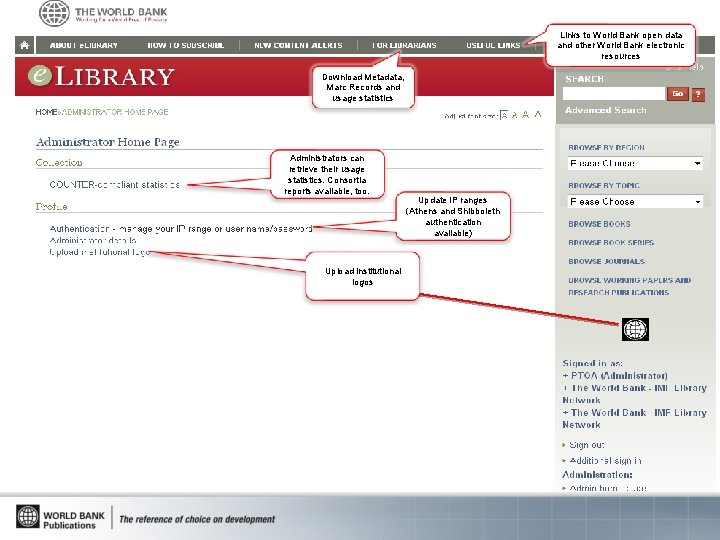Open Browse Books link
720x540 pixels.
tap(599, 224)
